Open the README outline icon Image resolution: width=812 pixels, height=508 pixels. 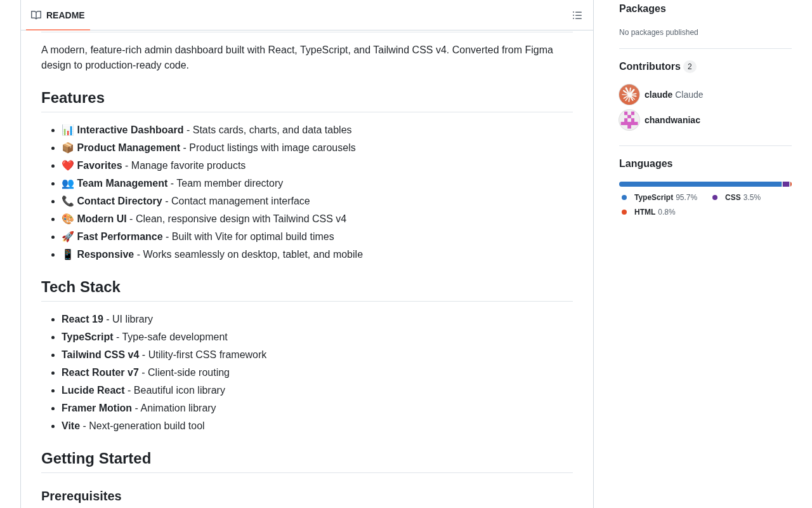click(x=577, y=15)
